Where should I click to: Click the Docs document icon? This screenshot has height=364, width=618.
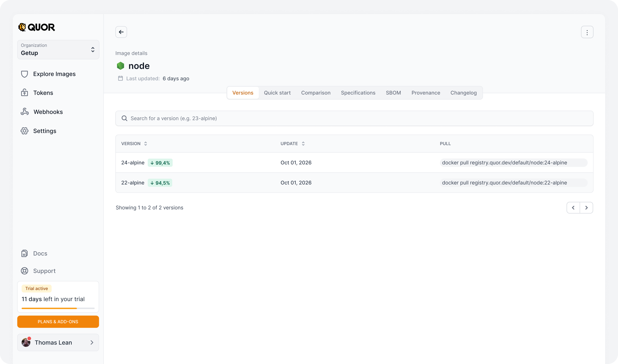[x=24, y=253]
